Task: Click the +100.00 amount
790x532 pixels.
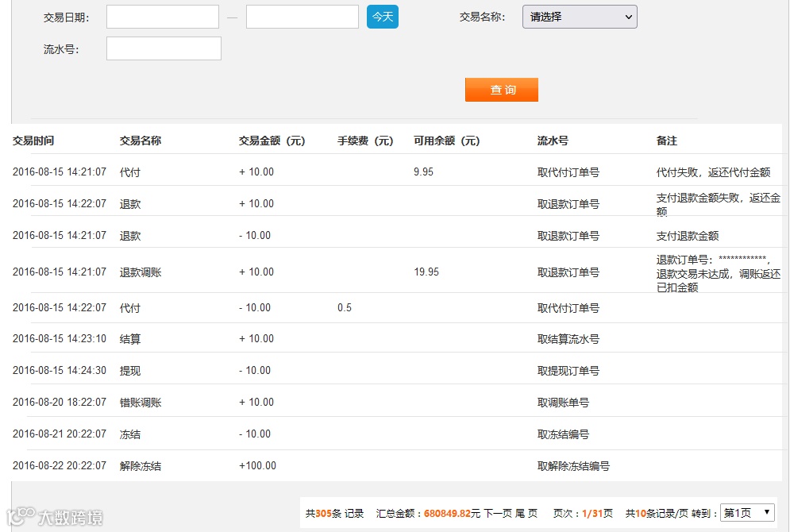Action: [257, 465]
